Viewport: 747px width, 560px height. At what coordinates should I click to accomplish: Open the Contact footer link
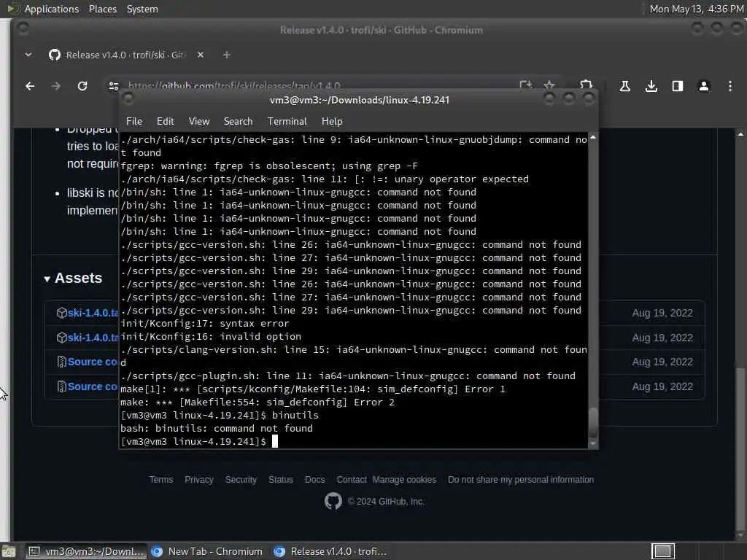coord(352,480)
